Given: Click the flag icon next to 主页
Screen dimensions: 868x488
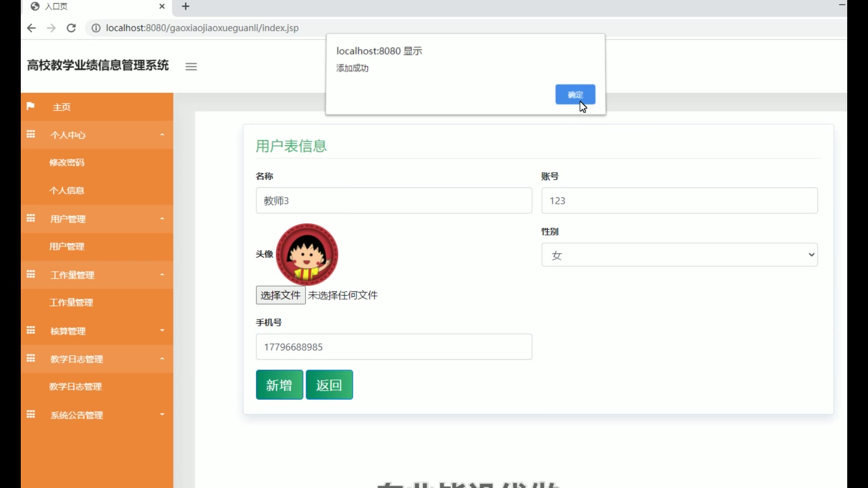Looking at the screenshot, I should (31, 106).
